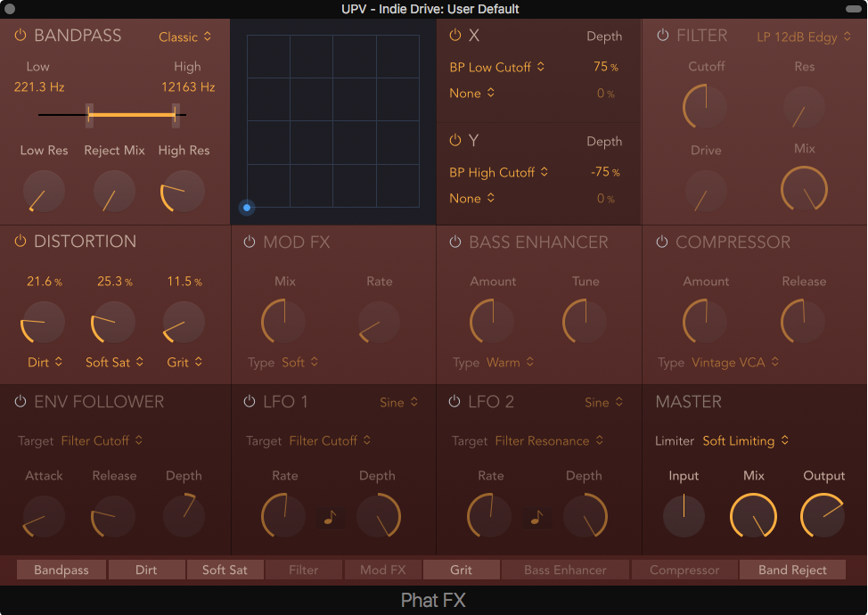Click the Reject Mix knob
Viewport: 868px width, 615px height.
114,191
